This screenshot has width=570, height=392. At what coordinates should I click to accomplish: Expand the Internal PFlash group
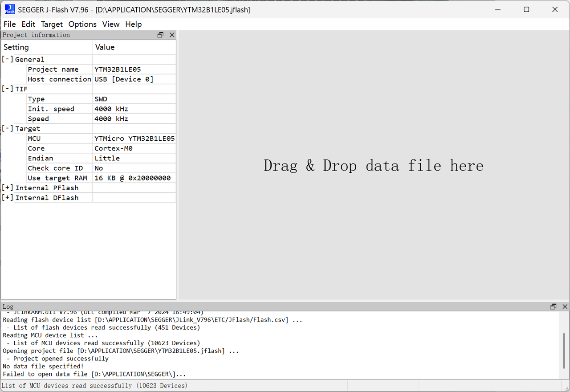[x=8, y=188]
